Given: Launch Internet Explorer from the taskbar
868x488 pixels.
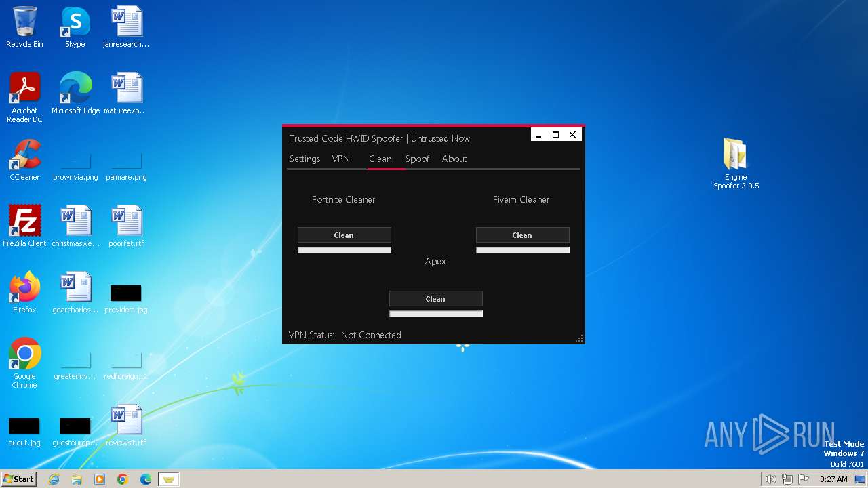Looking at the screenshot, I should pos(54,479).
